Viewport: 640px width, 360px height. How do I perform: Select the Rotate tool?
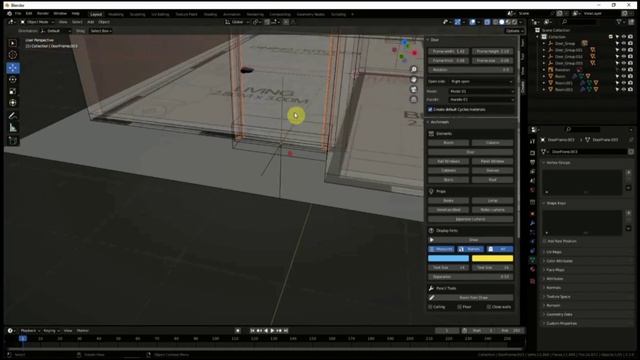[x=13, y=80]
